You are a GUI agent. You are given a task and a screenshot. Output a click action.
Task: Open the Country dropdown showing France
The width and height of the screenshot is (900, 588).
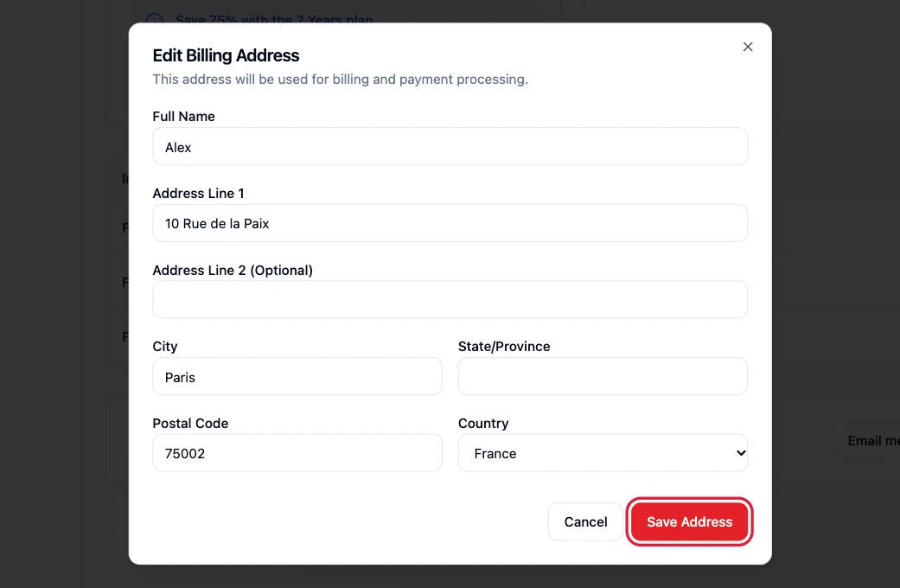tap(603, 453)
